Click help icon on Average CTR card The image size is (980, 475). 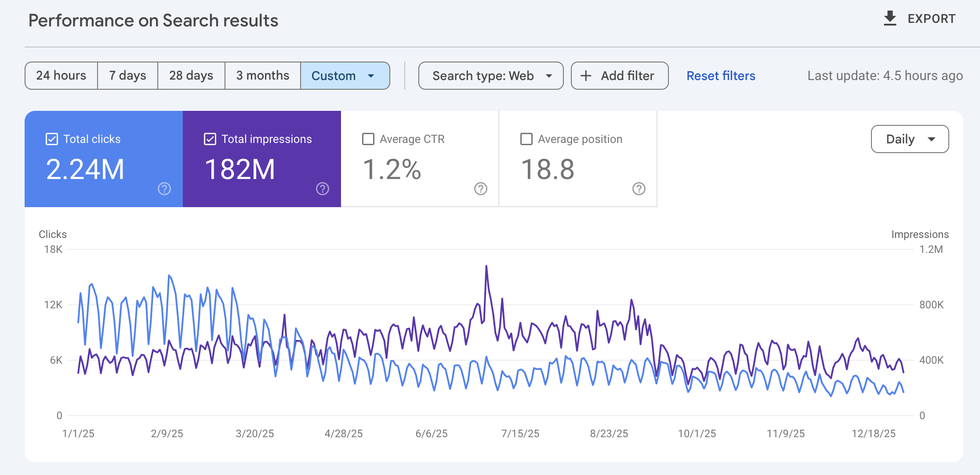click(481, 189)
